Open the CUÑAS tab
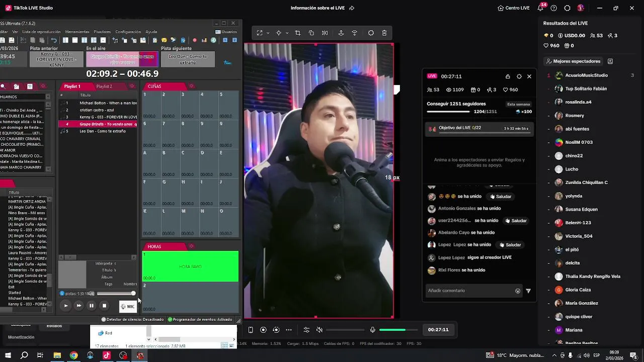This screenshot has height=362, width=644. click(154, 86)
